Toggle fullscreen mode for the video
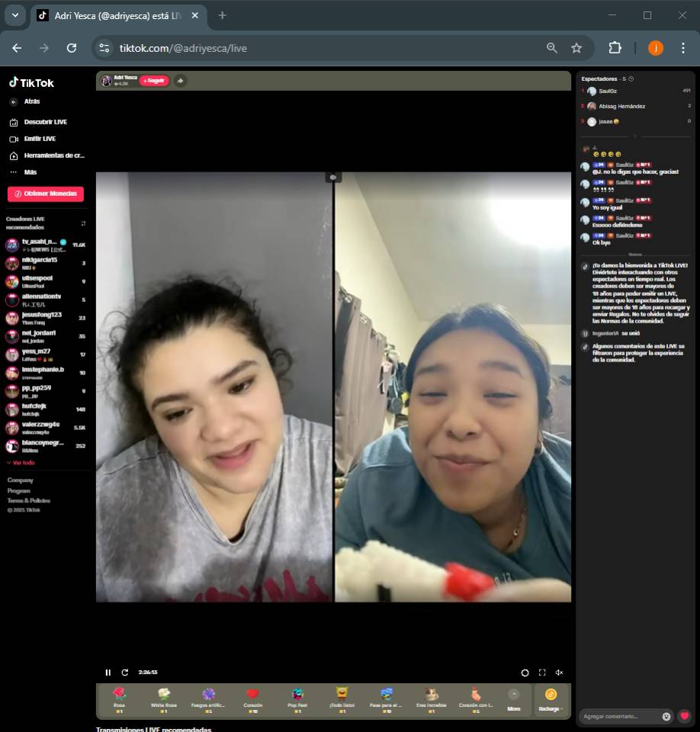 [542, 673]
